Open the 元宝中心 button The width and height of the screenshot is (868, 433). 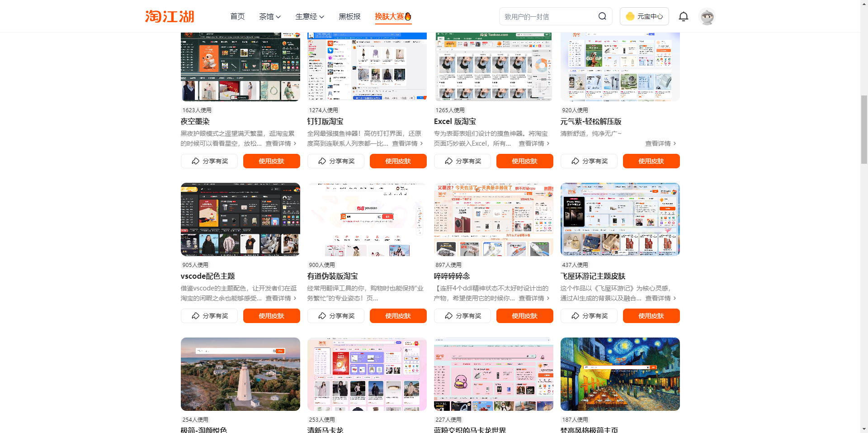644,16
